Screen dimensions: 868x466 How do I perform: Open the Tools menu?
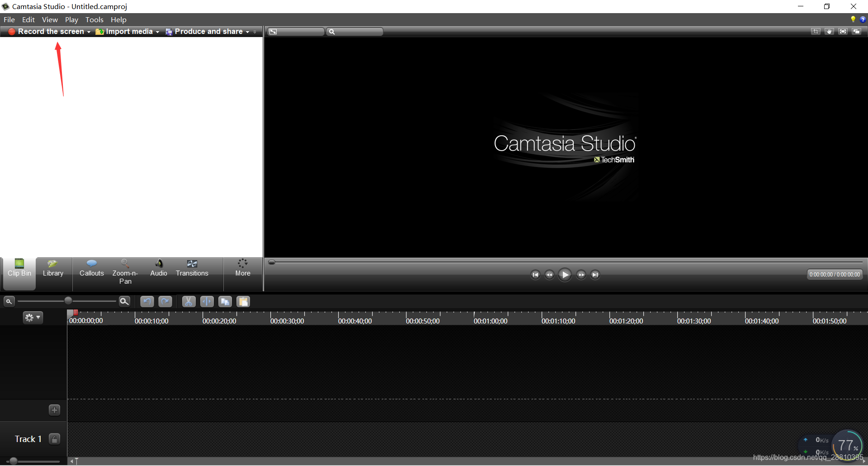coord(94,20)
